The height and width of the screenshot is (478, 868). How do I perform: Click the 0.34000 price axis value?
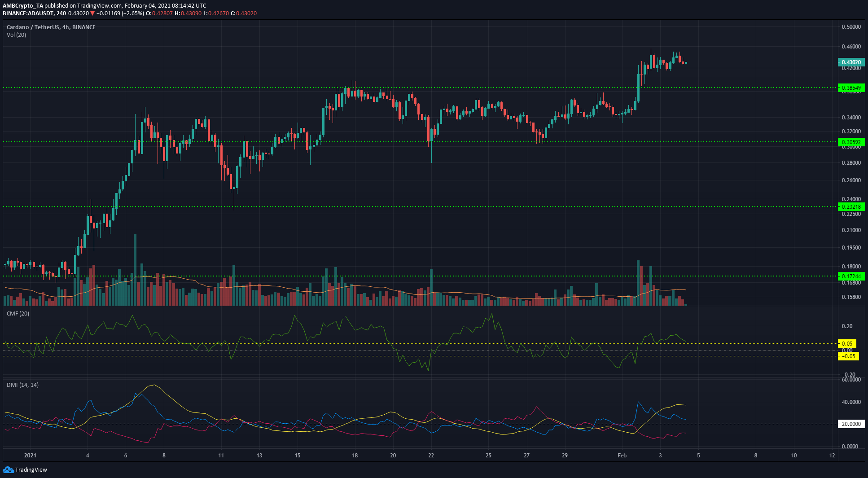(851, 118)
